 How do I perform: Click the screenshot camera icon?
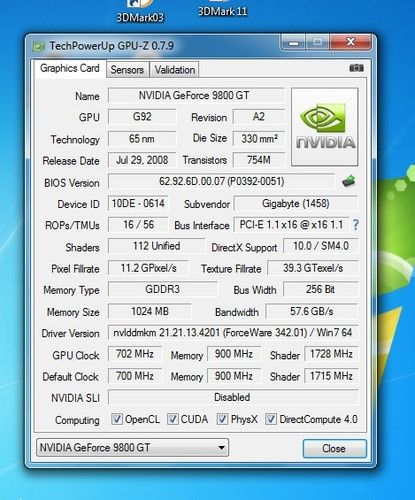[356, 68]
